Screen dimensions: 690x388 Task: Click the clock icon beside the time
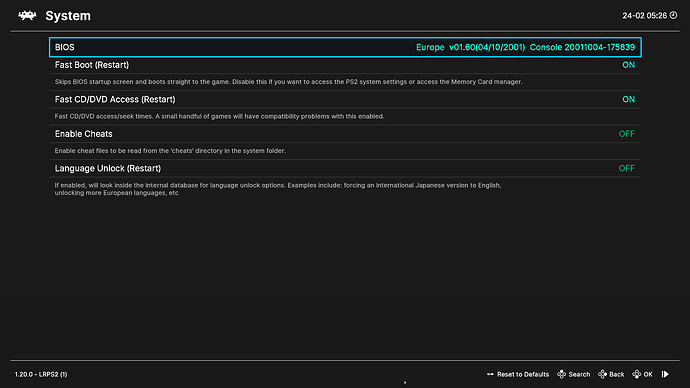coord(673,15)
